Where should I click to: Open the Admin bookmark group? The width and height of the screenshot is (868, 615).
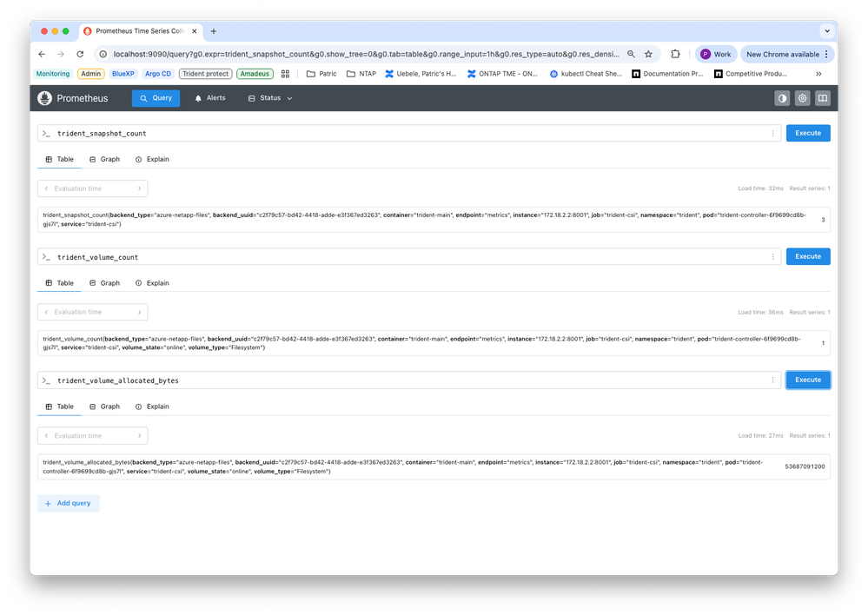click(x=90, y=74)
